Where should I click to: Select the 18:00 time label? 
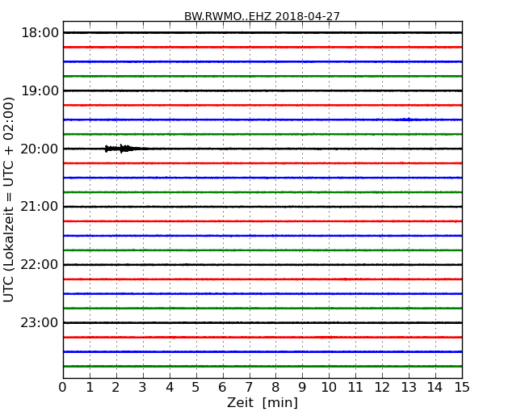click(40, 33)
